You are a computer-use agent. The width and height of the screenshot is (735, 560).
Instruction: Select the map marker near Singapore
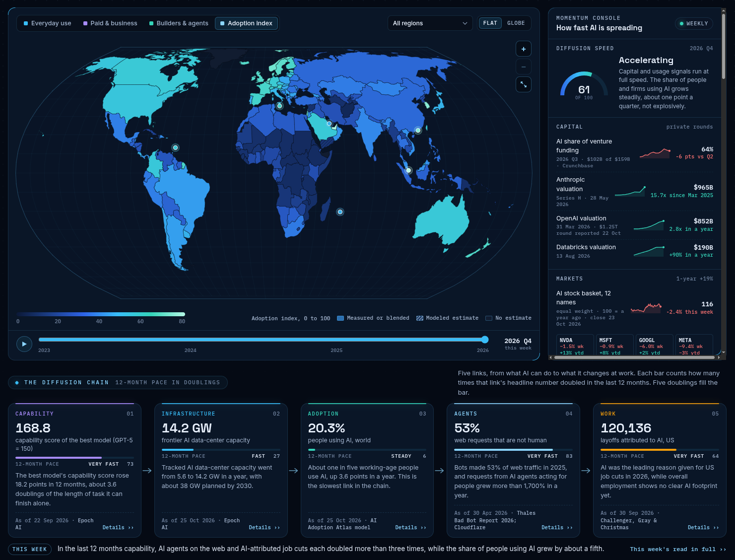click(x=408, y=170)
